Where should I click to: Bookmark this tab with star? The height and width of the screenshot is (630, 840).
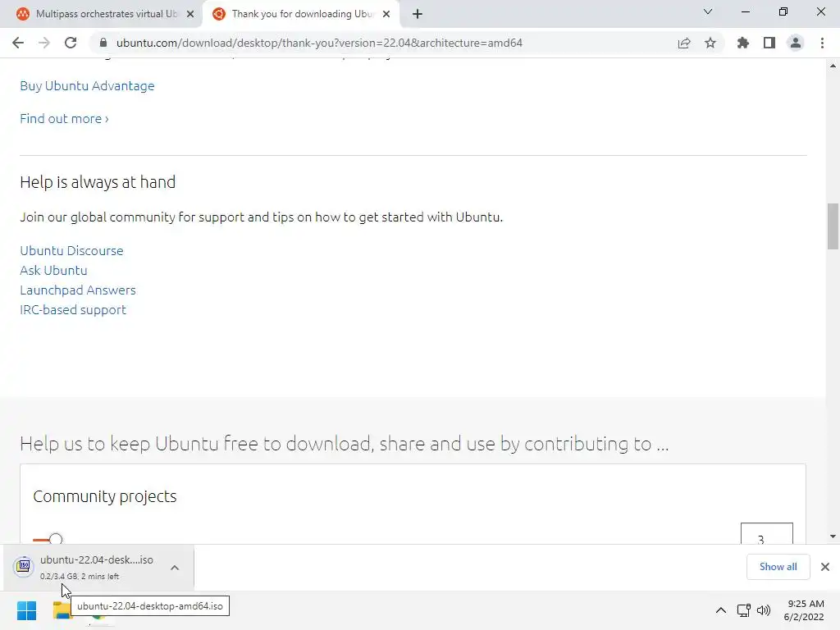(710, 43)
